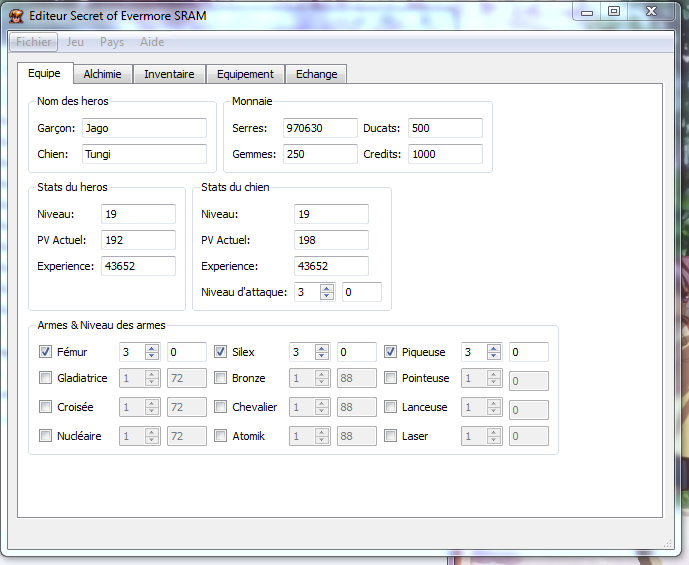This screenshot has width=689, height=565.
Task: Decrease the dog's Niveau d'attaque spinner
Action: 327,296
